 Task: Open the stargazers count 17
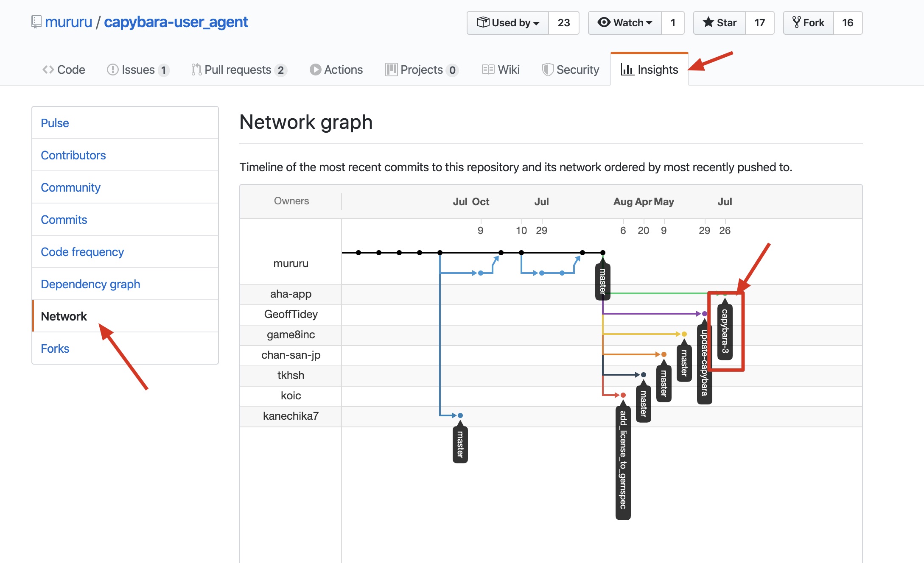point(759,23)
